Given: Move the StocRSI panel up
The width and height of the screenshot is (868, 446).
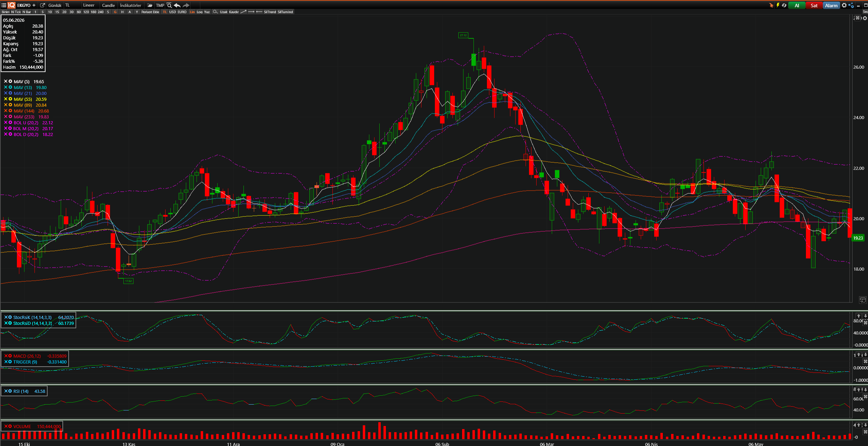Looking at the screenshot, I should [x=859, y=316].
